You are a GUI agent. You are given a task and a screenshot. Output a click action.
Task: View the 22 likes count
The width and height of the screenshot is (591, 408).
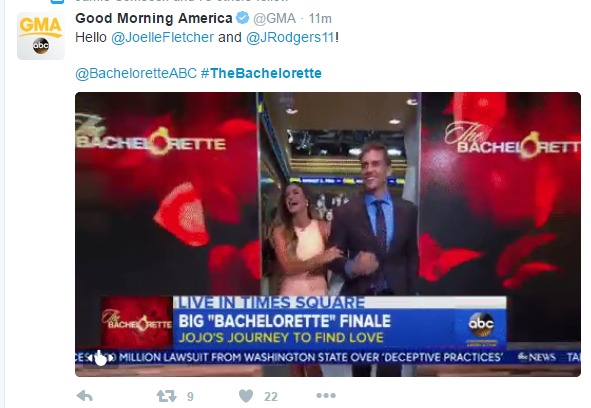pyautogui.click(x=271, y=396)
